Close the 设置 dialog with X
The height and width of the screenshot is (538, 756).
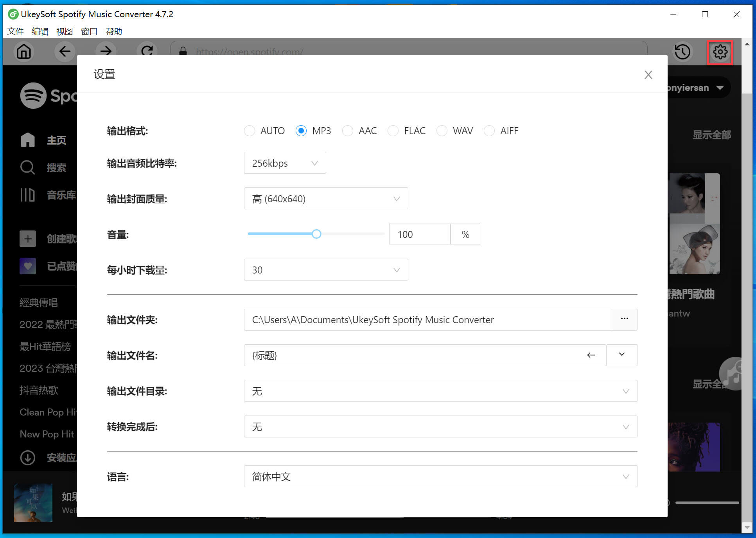click(x=648, y=75)
